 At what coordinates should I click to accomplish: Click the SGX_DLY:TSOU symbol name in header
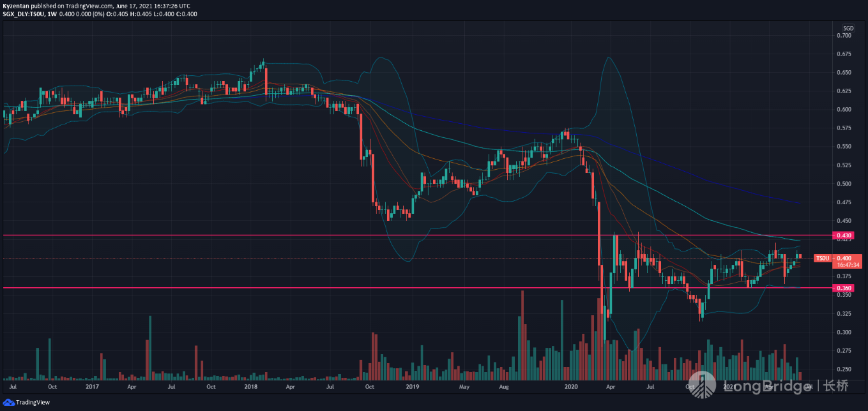tap(24, 13)
